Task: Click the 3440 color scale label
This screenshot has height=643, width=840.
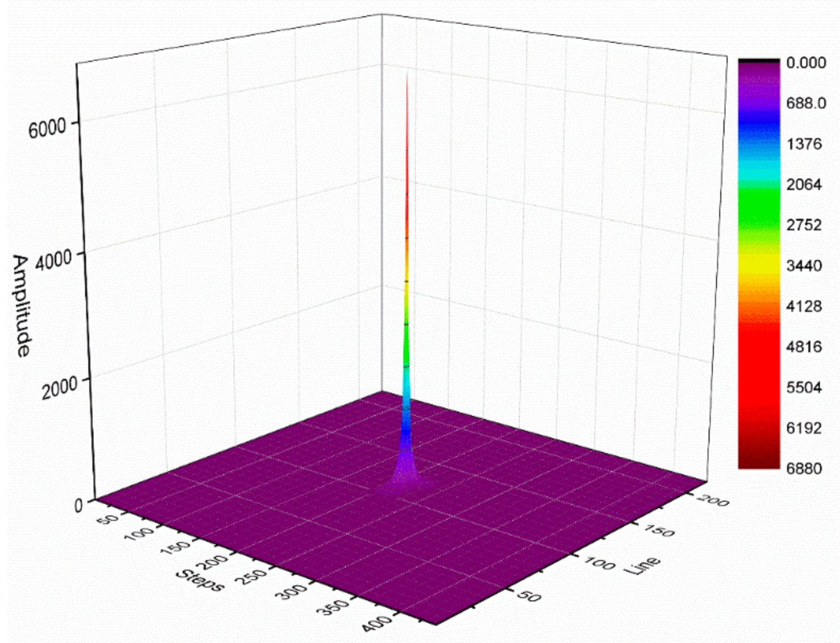Action: tap(804, 265)
